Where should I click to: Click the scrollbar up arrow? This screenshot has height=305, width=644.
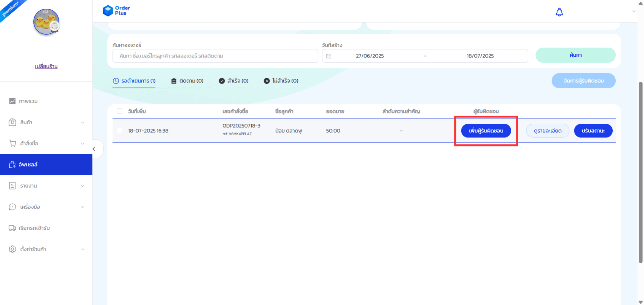[x=640, y=3]
